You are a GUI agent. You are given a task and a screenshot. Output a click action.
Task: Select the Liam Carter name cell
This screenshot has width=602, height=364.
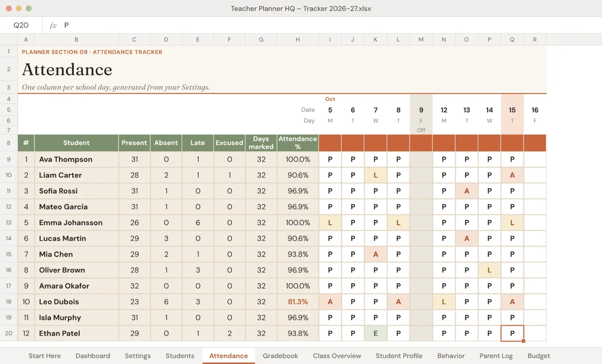(76, 175)
